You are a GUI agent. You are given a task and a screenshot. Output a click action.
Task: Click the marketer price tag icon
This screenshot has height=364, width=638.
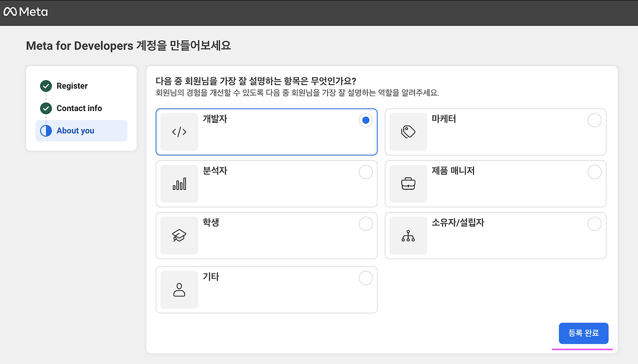[408, 132]
